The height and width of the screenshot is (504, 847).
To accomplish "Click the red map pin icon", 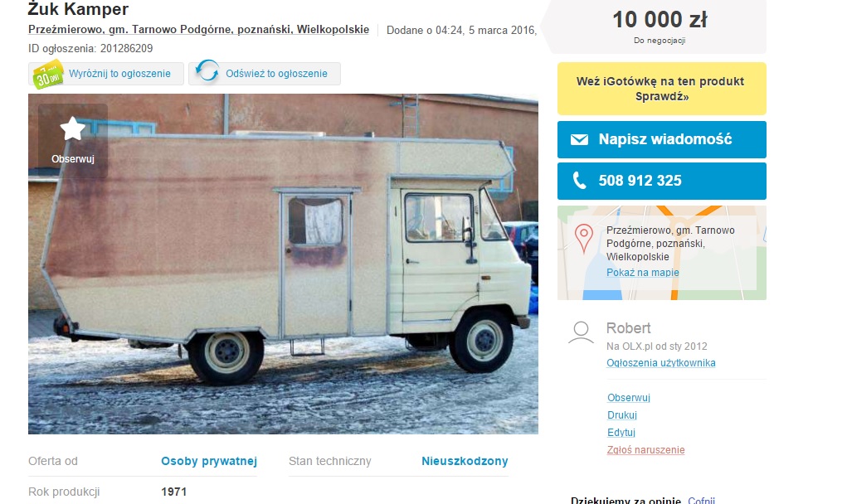I will click(x=583, y=239).
